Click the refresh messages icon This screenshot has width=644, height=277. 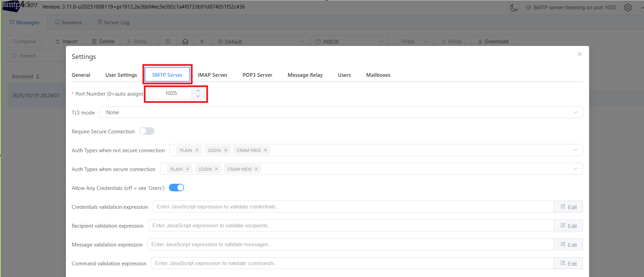pyautogui.click(x=168, y=41)
